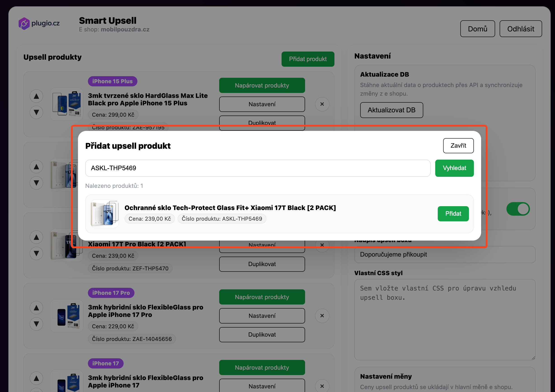Click Přidat to add the found product

[x=453, y=214]
